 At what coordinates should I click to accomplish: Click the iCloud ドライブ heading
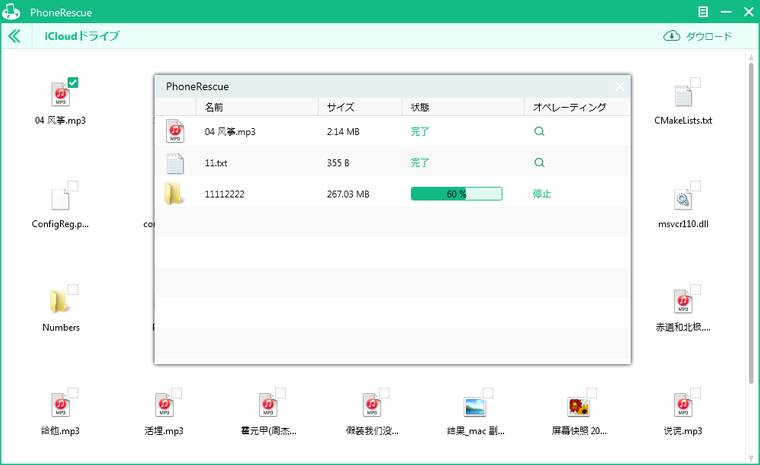click(x=82, y=36)
